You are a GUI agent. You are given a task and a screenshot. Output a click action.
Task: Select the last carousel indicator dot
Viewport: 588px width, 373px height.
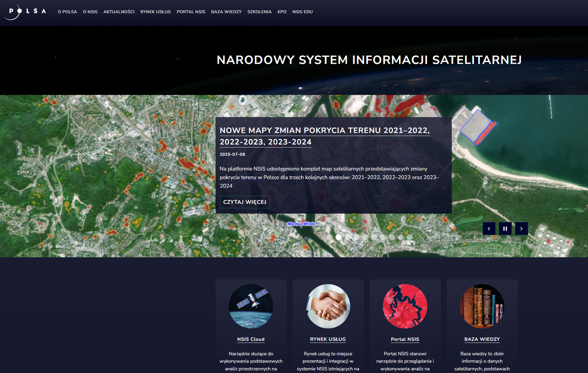tap(409, 237)
